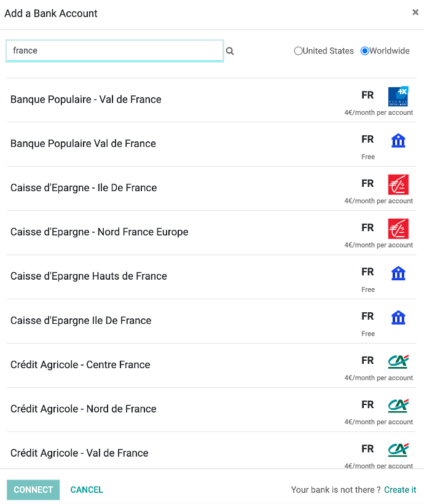Click the CA logo for Crédit Agricole - Nord de France
Image resolution: width=424 pixels, height=504 pixels.
click(x=398, y=406)
